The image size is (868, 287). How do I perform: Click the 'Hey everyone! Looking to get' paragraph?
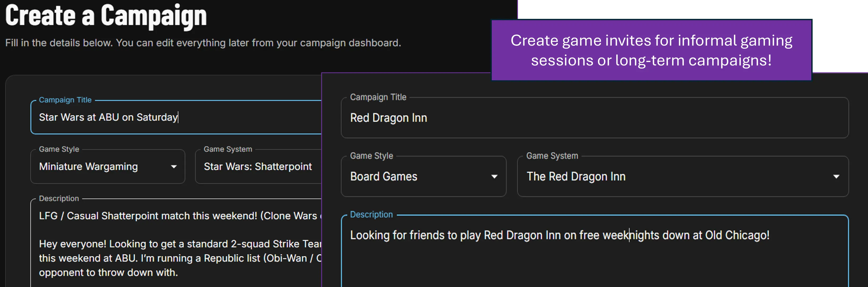[180, 258]
